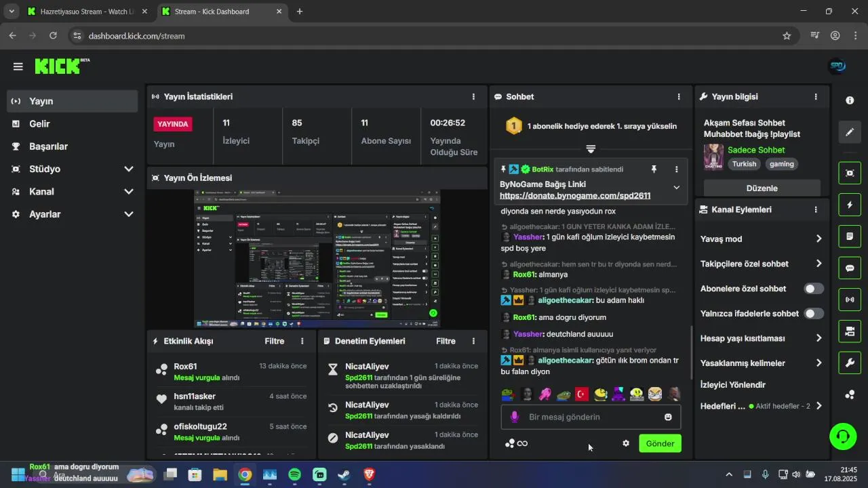
Task: Click Filtre in Denetim Eylemleri panel
Action: (446, 341)
